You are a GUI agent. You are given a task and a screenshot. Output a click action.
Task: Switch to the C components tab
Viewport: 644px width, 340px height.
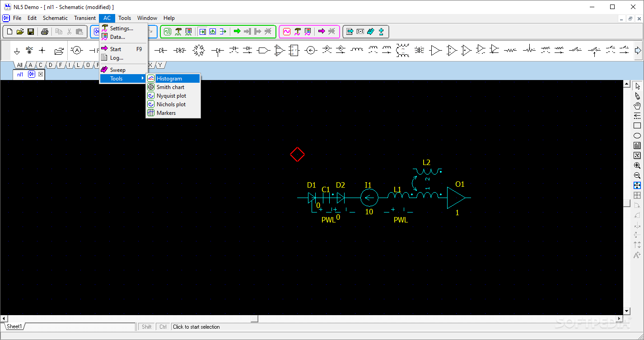point(41,65)
